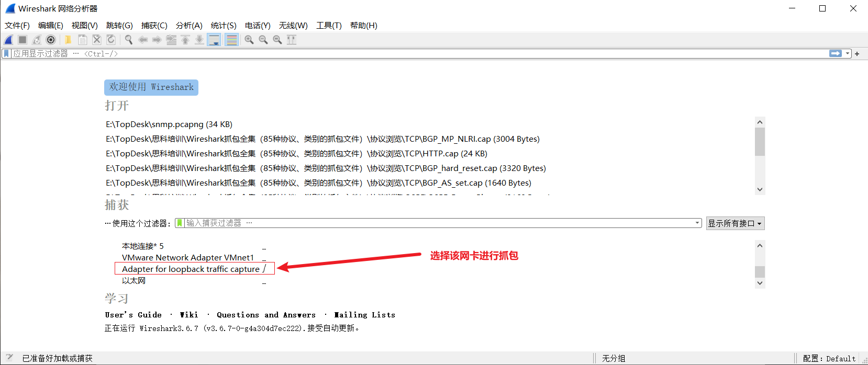
Task: Close the capture file icon
Action: (97, 40)
